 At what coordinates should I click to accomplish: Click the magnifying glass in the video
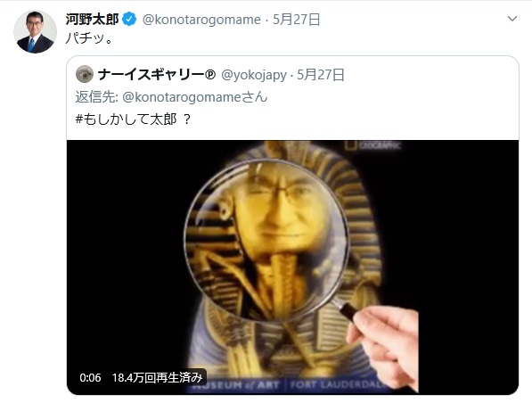[267, 240]
